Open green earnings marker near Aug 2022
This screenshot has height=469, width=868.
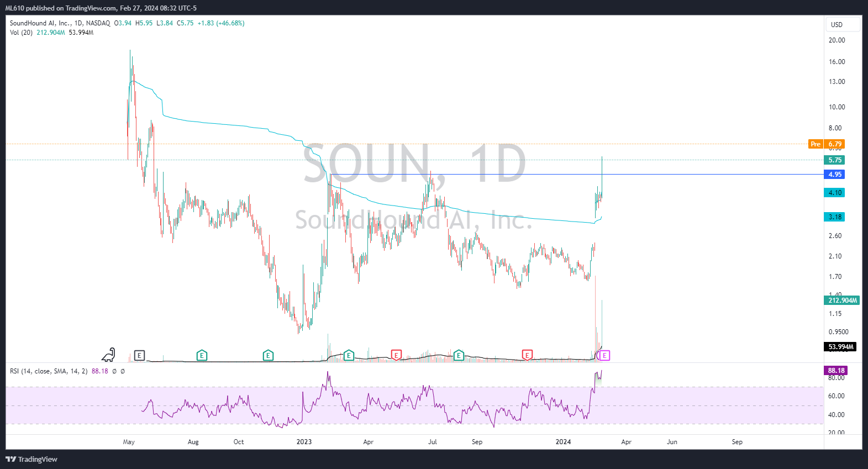pos(202,355)
